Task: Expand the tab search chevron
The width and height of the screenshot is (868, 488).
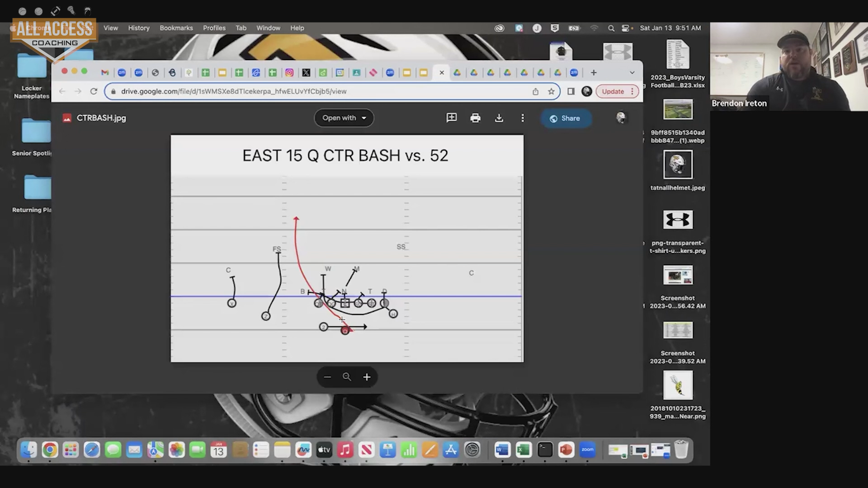Action: click(632, 73)
